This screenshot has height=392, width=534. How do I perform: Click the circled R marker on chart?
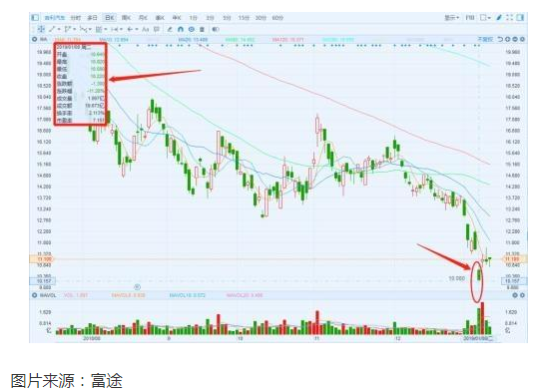click(138, 287)
